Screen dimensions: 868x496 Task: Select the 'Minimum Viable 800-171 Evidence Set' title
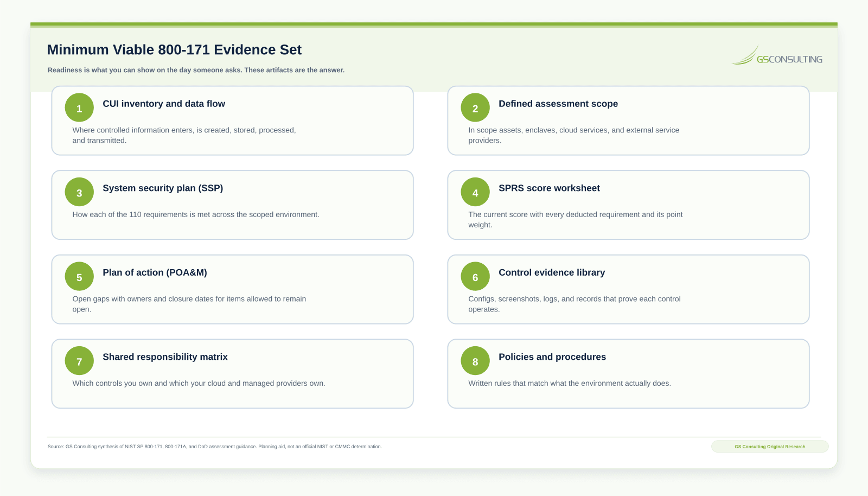point(174,49)
